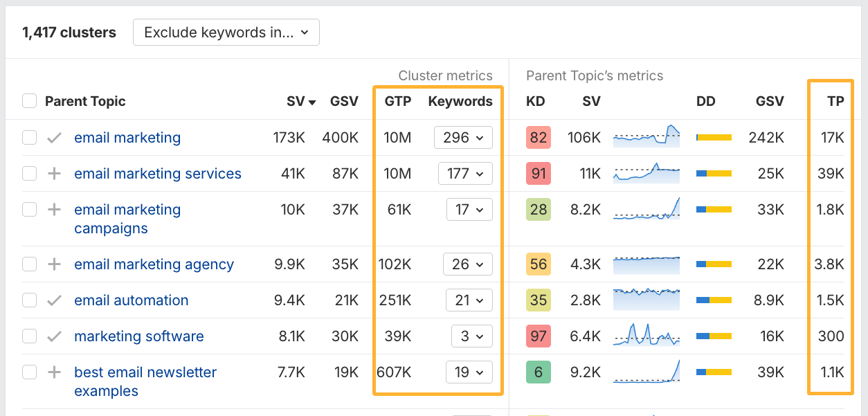
Task: Select the checkmark icon beside email automation
Action: [53, 300]
